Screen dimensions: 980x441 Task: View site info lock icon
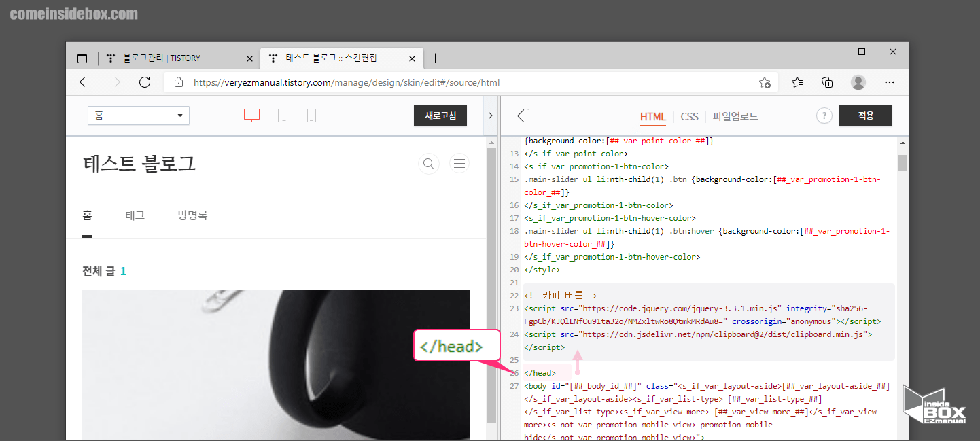pyautogui.click(x=179, y=82)
